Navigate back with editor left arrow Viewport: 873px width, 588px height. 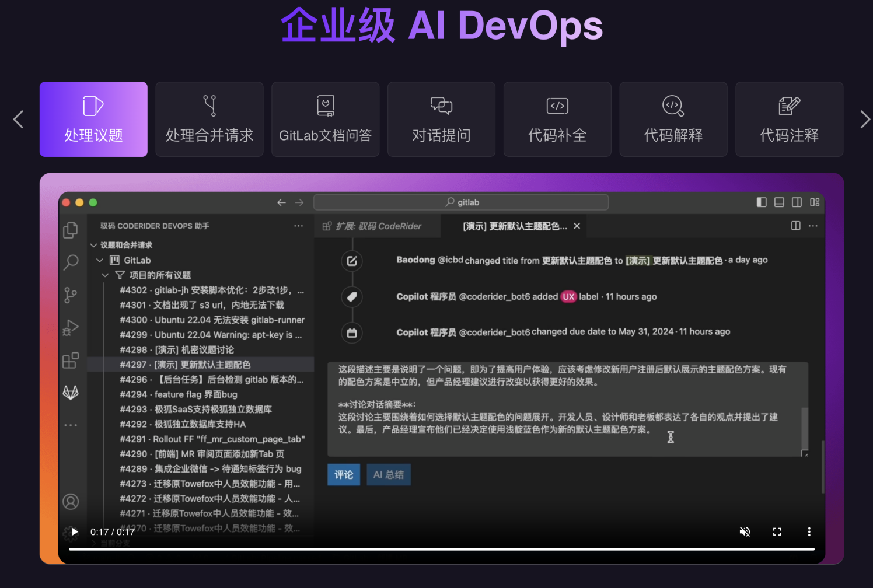(x=281, y=202)
